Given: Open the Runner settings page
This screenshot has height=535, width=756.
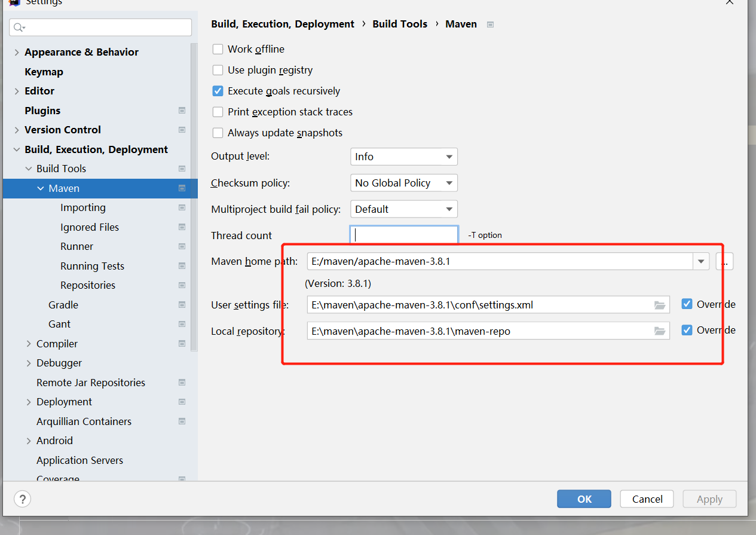Looking at the screenshot, I should [77, 246].
